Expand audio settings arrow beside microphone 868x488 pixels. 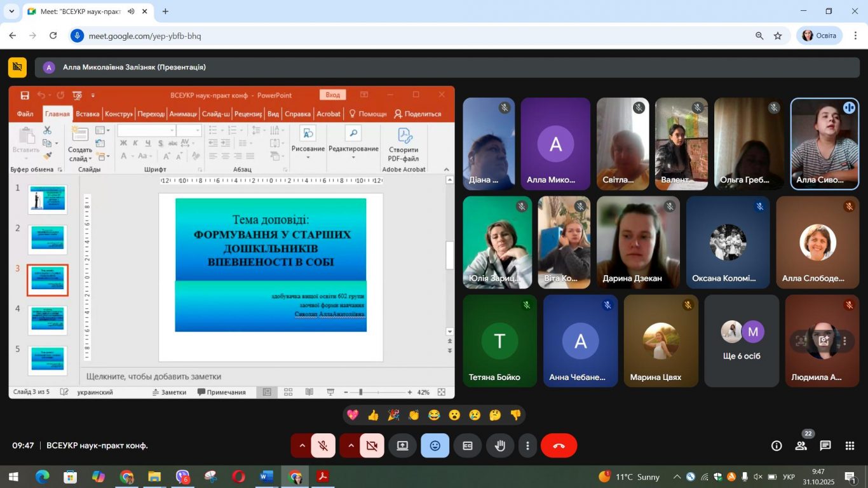point(302,445)
